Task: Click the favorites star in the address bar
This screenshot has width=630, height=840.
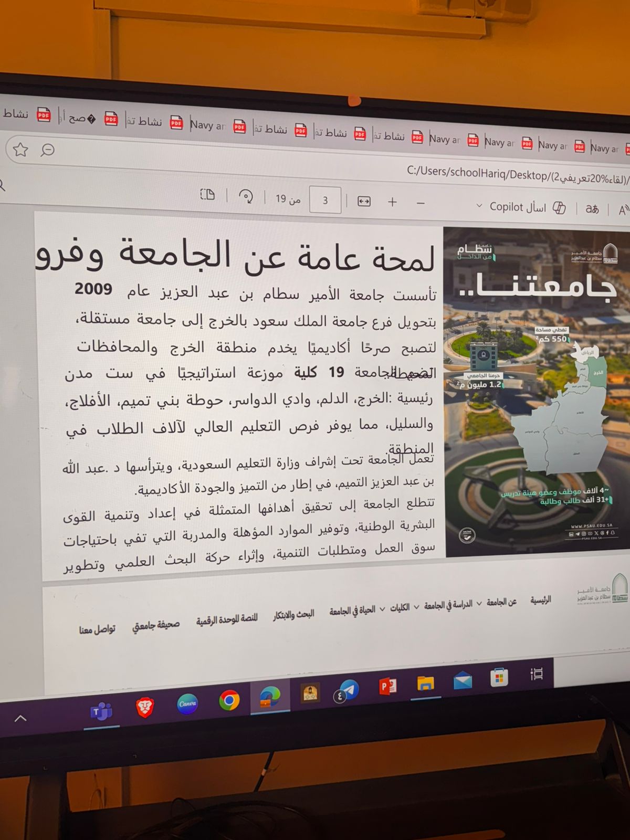Action: click(20, 150)
